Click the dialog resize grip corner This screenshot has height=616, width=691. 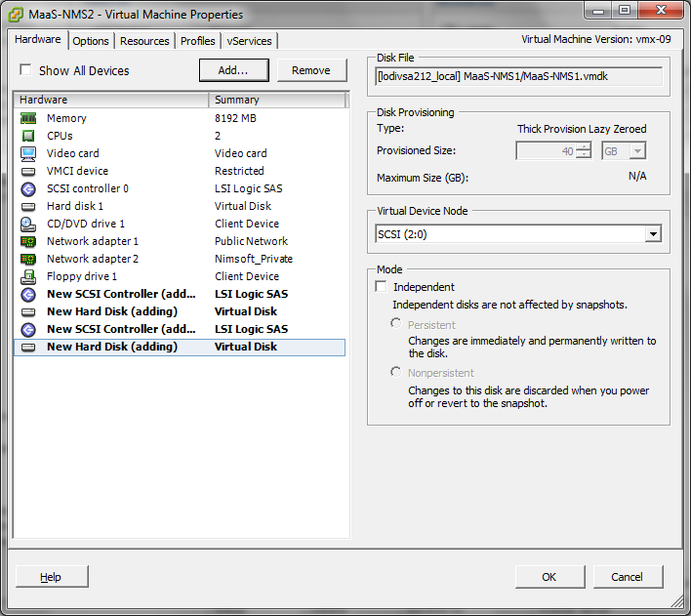coord(677,601)
